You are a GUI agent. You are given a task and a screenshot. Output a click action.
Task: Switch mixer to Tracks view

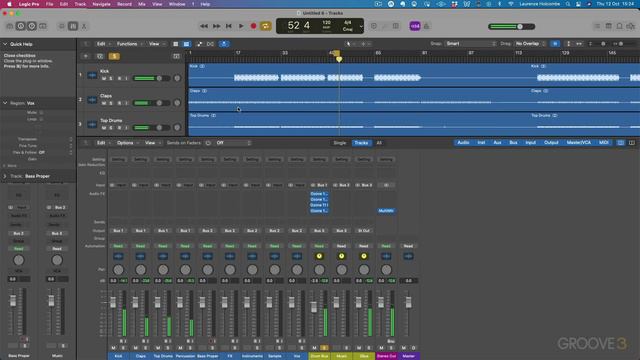(361, 143)
